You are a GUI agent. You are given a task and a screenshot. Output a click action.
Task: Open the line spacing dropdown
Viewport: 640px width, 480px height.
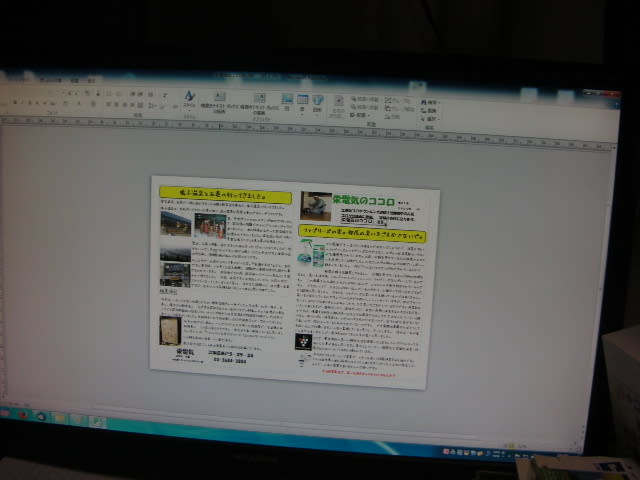click(153, 106)
